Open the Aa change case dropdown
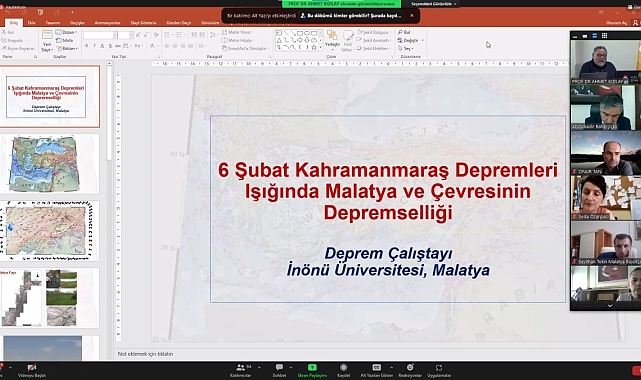 (138, 46)
